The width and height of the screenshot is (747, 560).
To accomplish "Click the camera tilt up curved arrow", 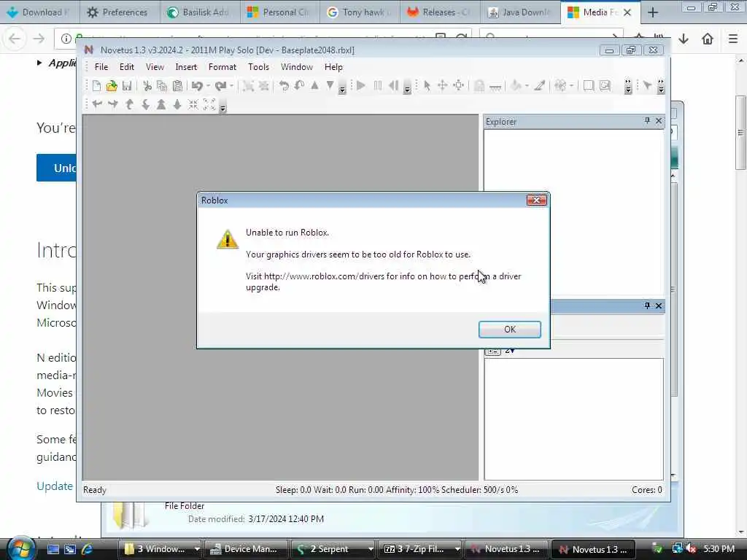I will 129,104.
